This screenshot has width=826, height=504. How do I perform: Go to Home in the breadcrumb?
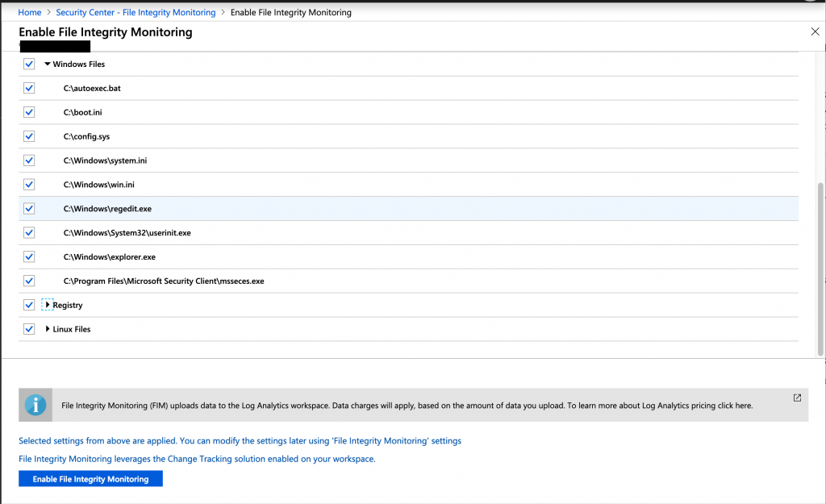point(30,12)
